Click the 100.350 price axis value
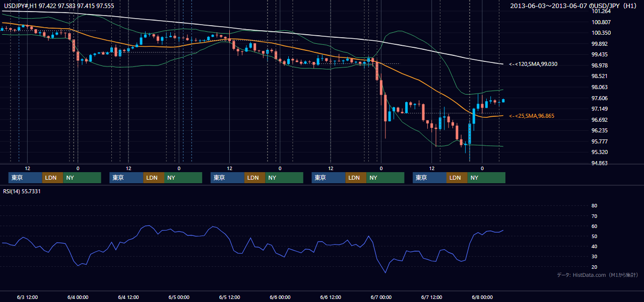Screen dimensions: 644x302 tap(601, 33)
